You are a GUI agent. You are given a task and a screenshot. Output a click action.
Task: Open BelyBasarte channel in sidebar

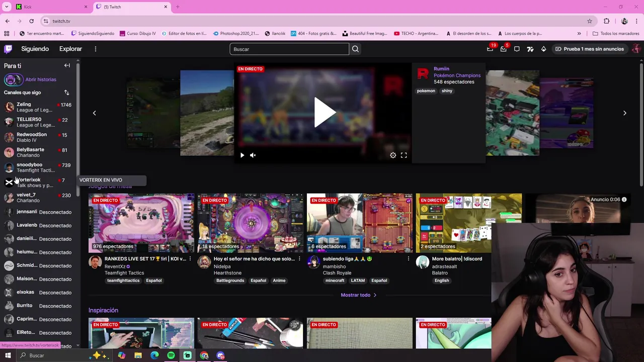click(39, 152)
